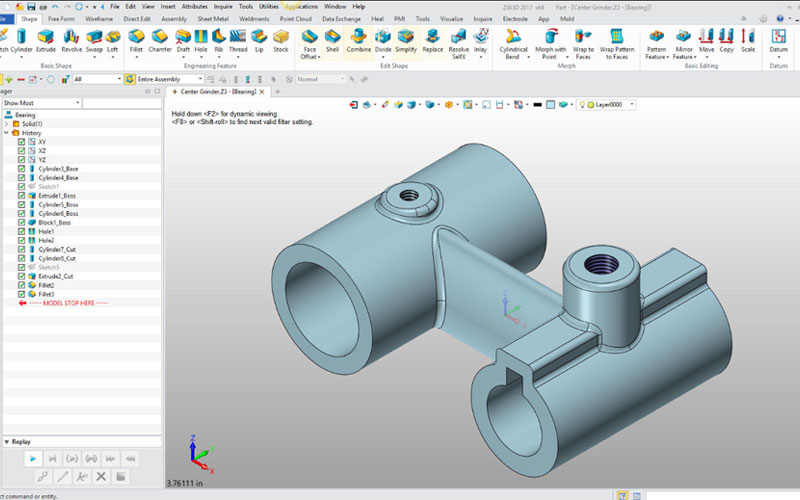Choose the Morph with Point tool

[x=551, y=44]
